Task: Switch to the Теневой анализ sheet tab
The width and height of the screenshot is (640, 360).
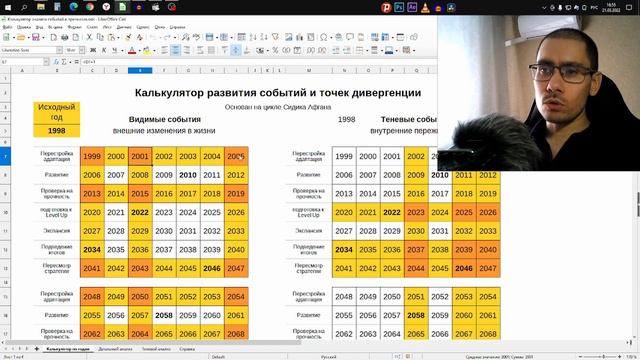Action: click(x=156, y=349)
